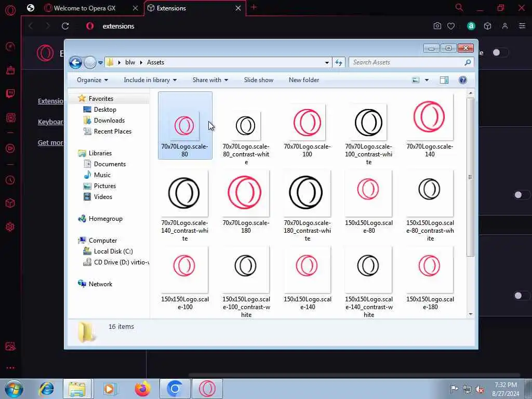The image size is (532, 399).
Task: Click the change view icon in Explorer
Action: tap(416, 80)
